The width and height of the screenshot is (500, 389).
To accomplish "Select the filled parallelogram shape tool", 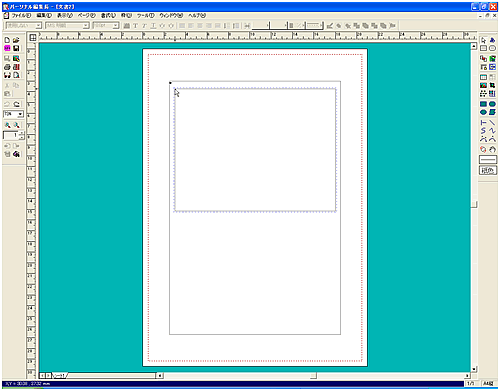I will click(492, 112).
